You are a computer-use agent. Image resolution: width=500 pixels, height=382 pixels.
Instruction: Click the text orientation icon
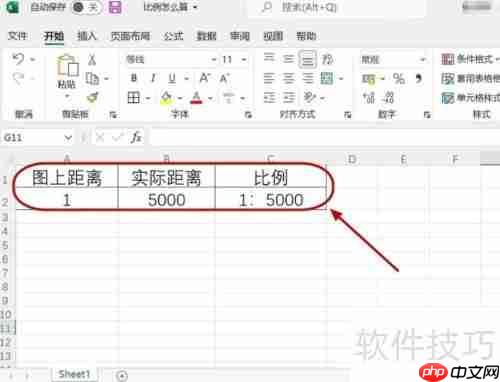310,98
